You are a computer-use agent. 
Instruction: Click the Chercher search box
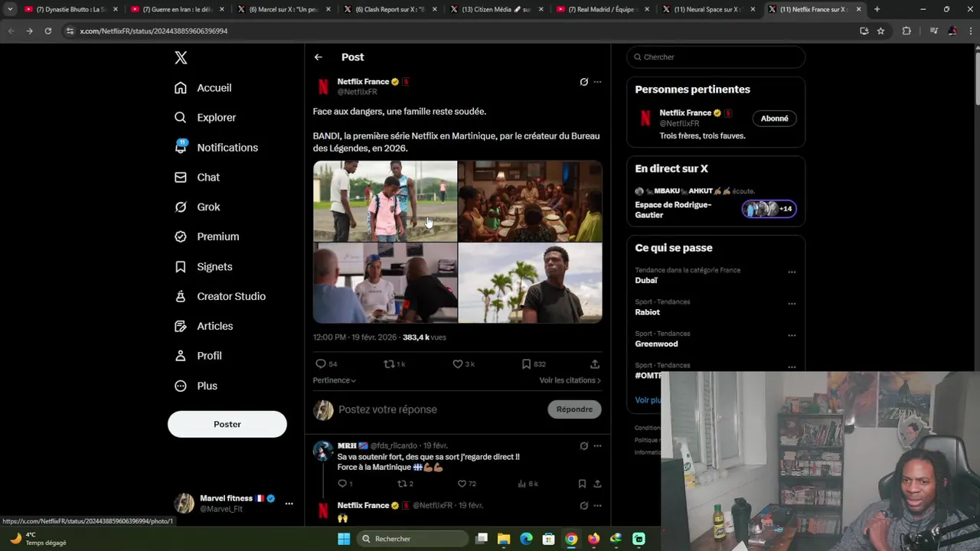click(x=716, y=57)
